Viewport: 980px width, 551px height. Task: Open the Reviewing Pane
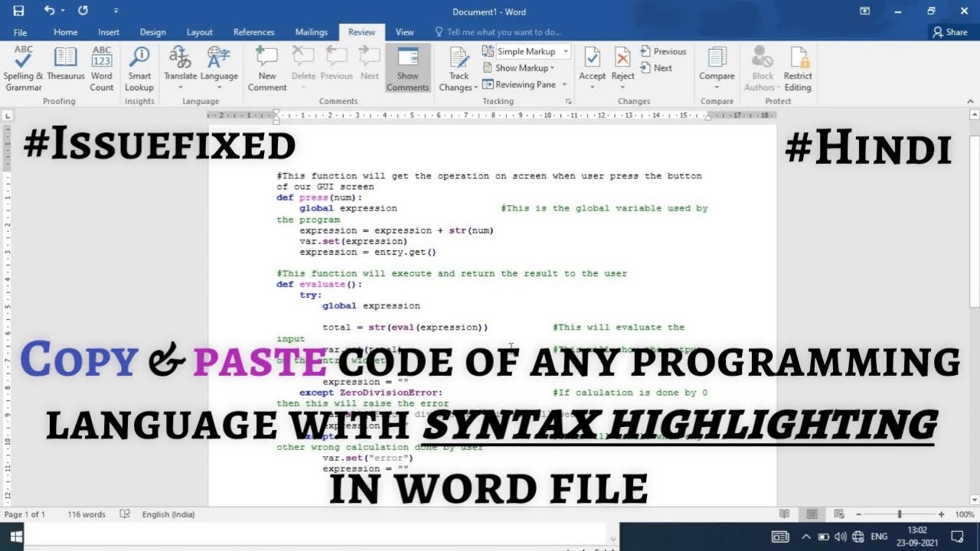pyautogui.click(x=518, y=84)
